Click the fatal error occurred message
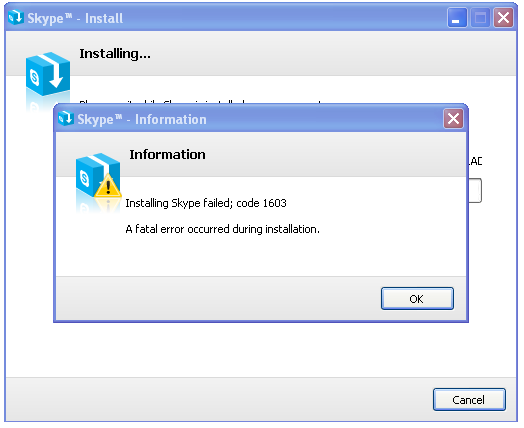 coord(223,229)
